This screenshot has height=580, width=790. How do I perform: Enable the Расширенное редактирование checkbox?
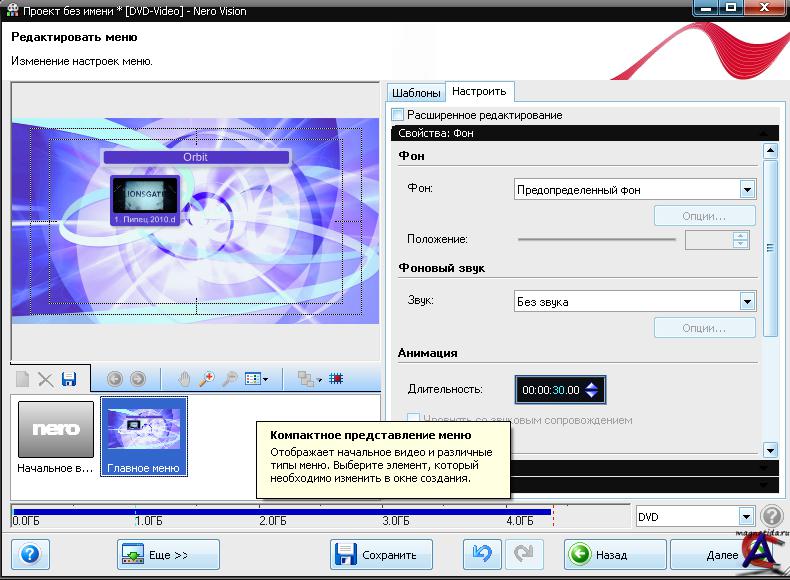[398, 115]
